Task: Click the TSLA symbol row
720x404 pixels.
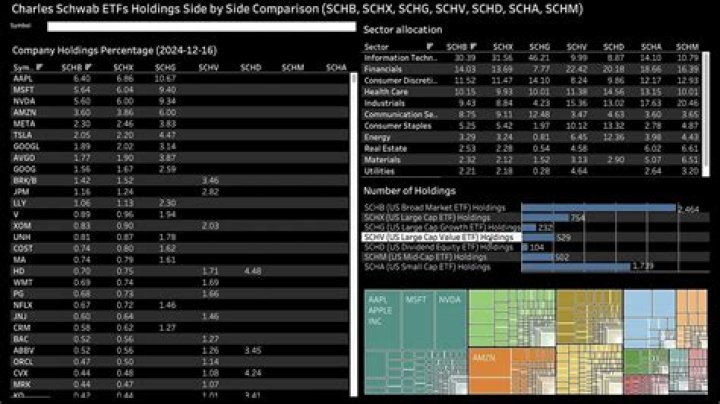Action: click(x=179, y=135)
